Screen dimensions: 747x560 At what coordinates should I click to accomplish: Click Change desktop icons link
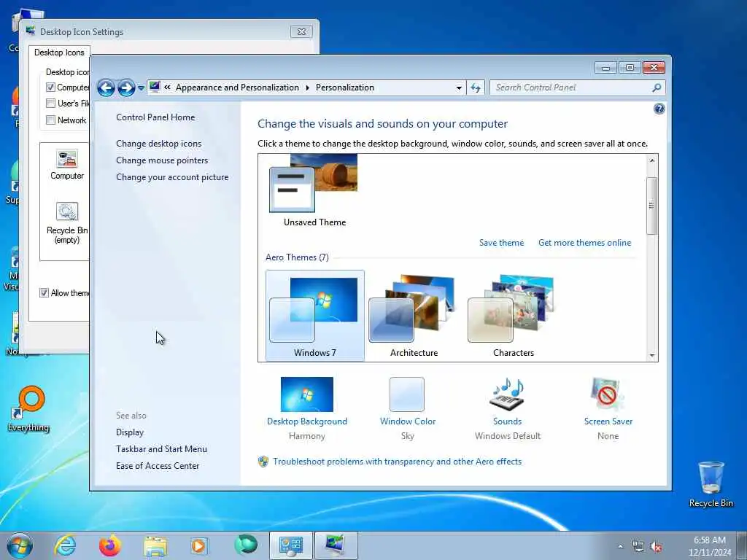click(158, 144)
